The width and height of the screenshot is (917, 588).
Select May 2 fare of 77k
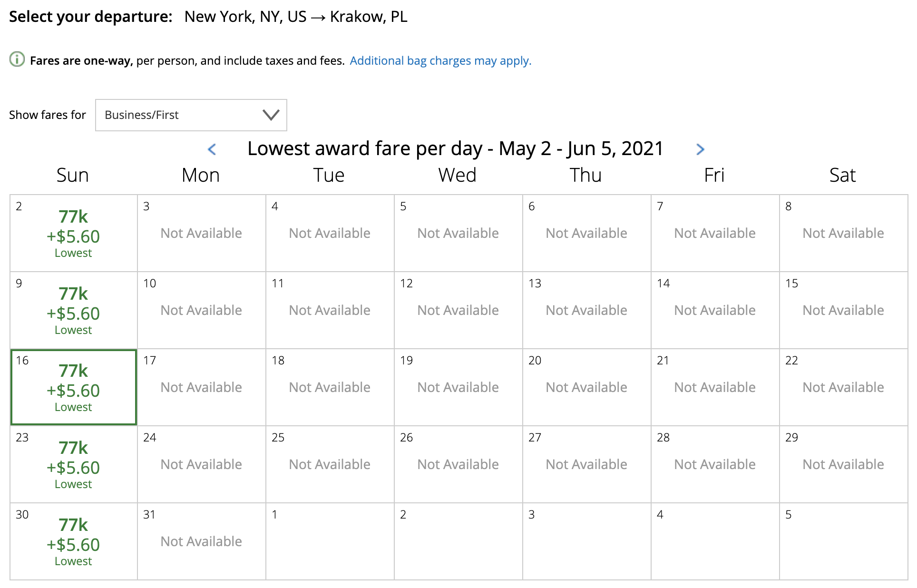pyautogui.click(x=74, y=233)
